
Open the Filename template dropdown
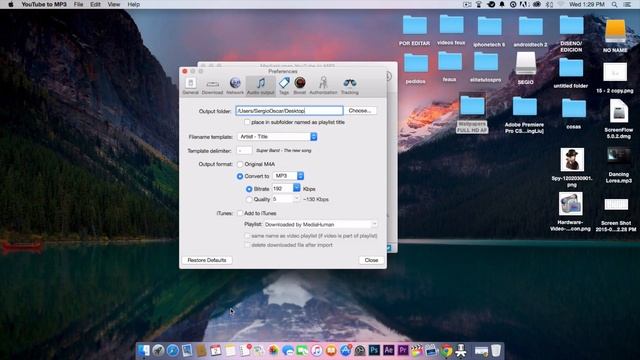pyautogui.click(x=277, y=137)
